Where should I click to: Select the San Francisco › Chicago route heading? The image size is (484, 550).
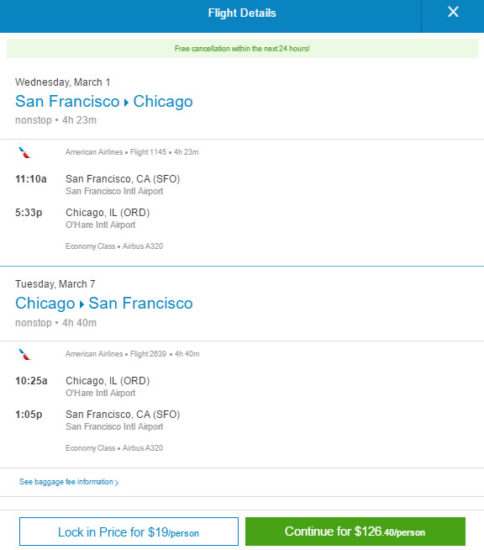(104, 101)
